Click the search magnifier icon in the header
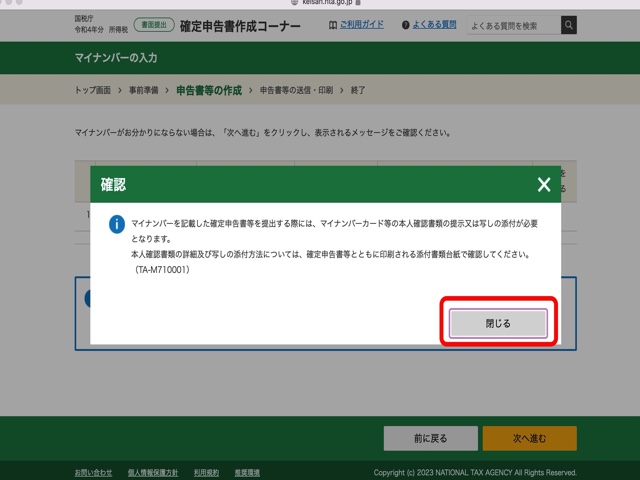Viewport: 640px width, 480px height. click(x=568, y=25)
